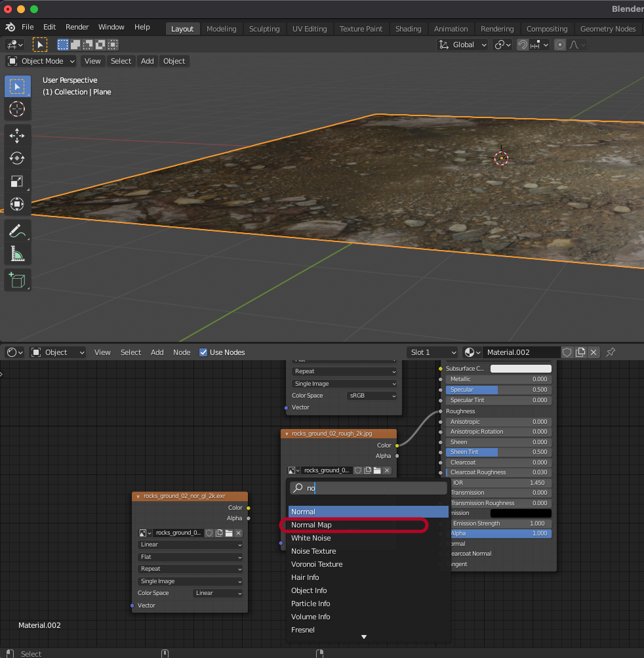
Task: Open the Global transform orientation dropdown
Action: tap(463, 45)
